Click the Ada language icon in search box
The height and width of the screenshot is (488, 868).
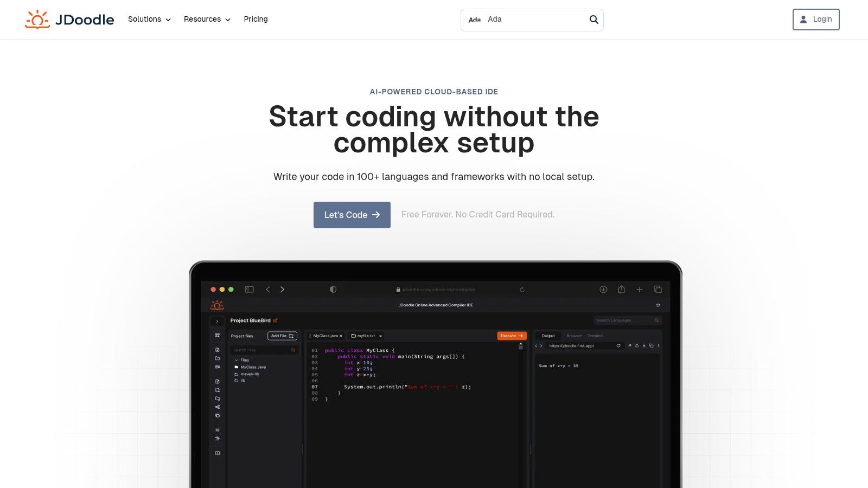tap(475, 20)
